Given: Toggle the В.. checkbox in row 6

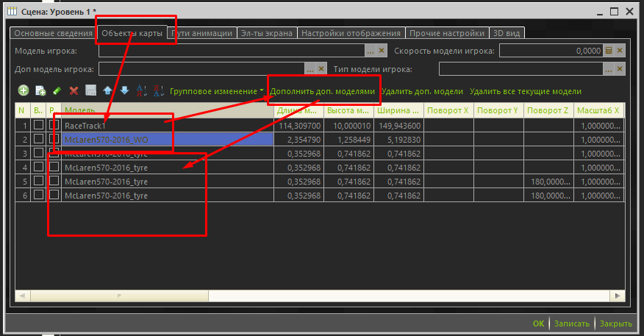Looking at the screenshot, I should [x=38, y=194].
